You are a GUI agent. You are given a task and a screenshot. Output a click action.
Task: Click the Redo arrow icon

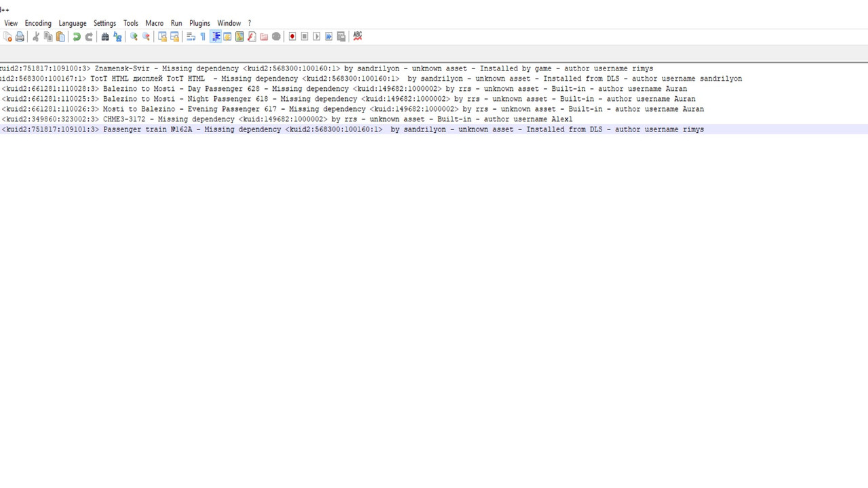point(89,37)
